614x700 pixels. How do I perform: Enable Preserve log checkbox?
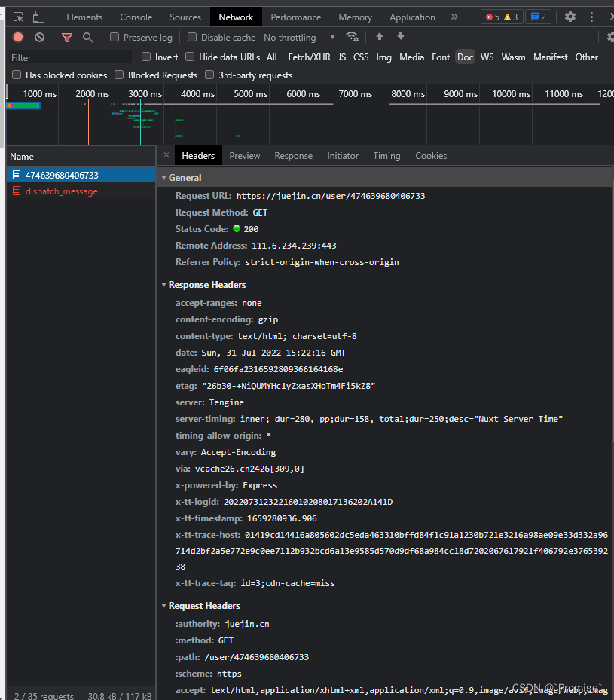pyautogui.click(x=115, y=37)
